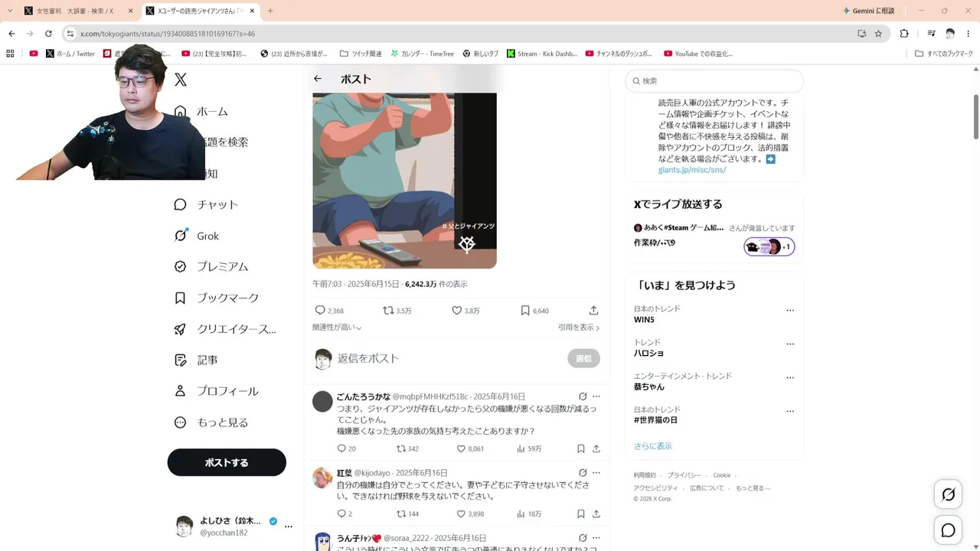This screenshot has height=551, width=980.
Task: Open the カレンダー - TimeTree bookmark
Action: 422,54
